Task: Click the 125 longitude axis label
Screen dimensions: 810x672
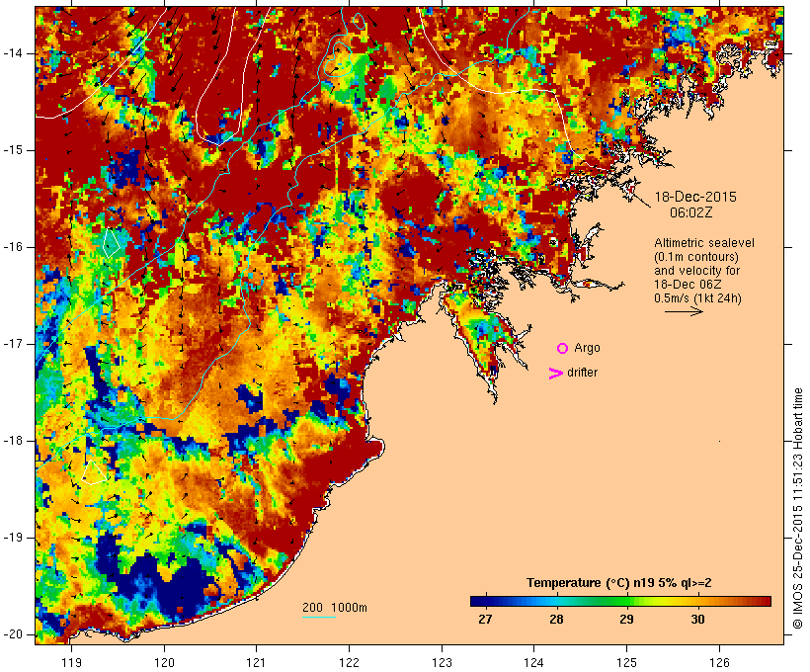Action: point(627,663)
